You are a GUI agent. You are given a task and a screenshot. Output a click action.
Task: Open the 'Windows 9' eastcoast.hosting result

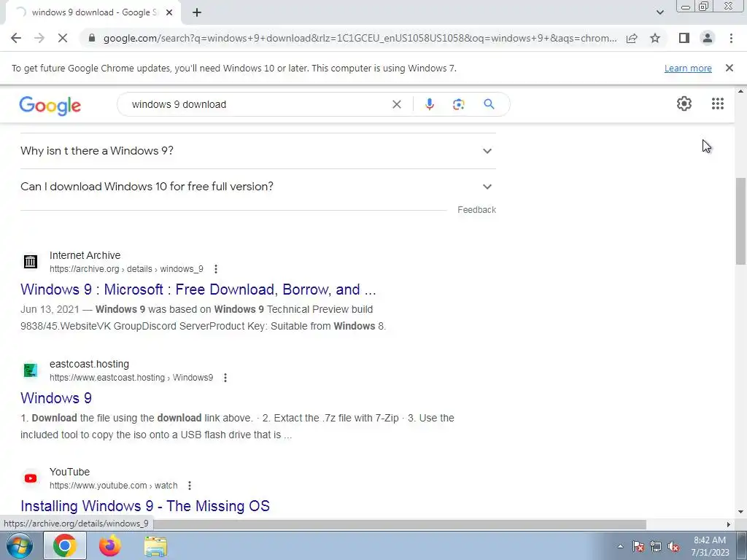pyautogui.click(x=56, y=398)
